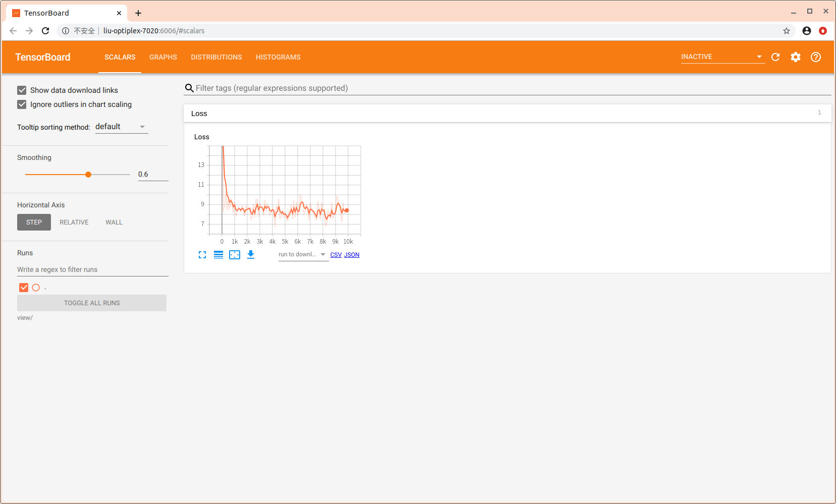Bookmark this page with the star icon
836x504 pixels.
787,31
